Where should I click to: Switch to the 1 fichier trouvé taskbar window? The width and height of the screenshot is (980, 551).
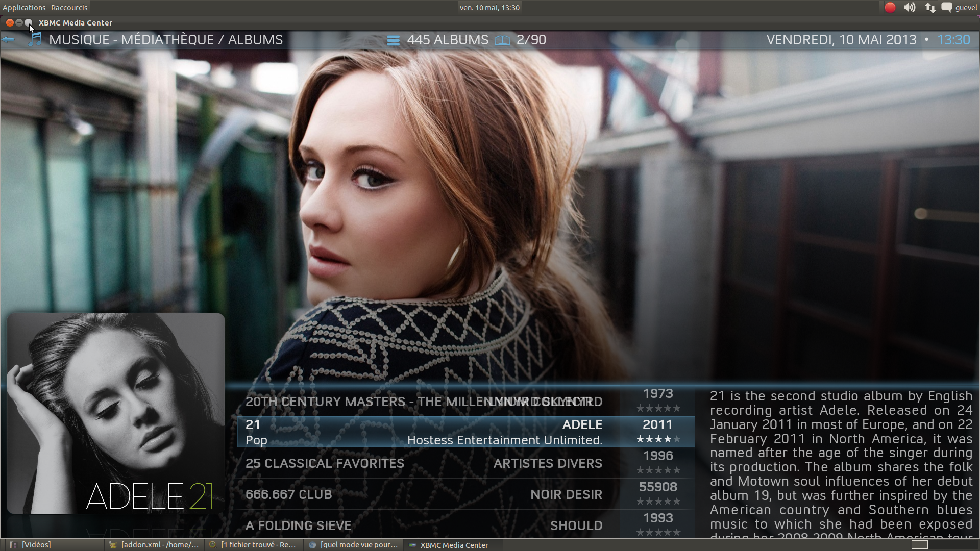pos(254,545)
